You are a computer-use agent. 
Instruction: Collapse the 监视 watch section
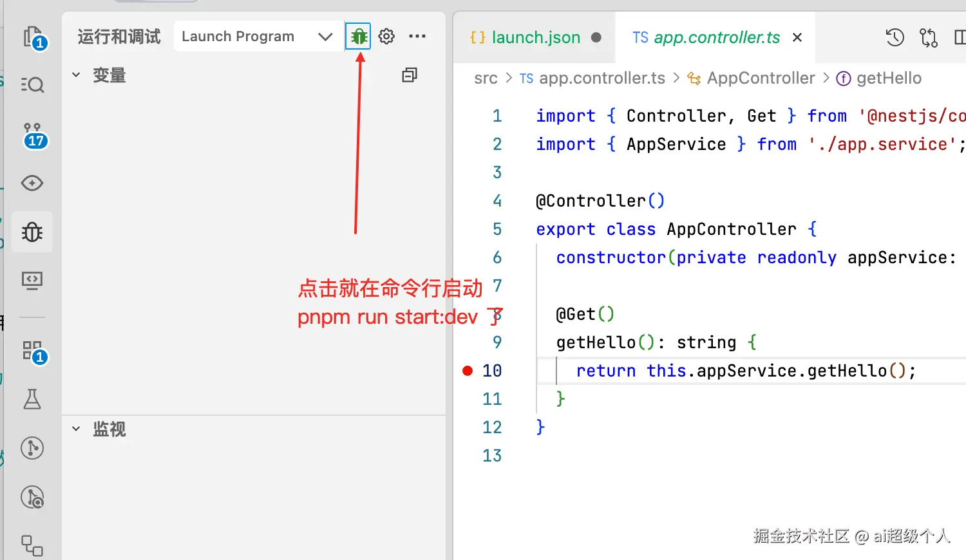tap(76, 429)
